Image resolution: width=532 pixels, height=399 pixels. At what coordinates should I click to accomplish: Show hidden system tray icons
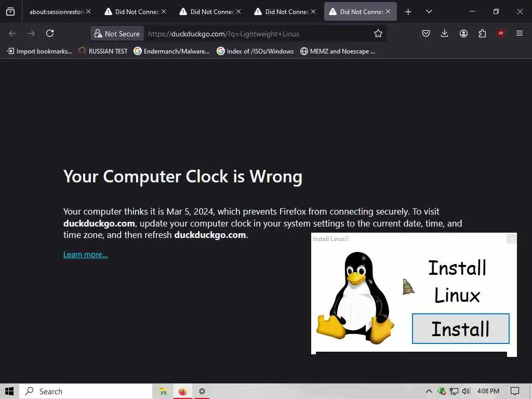tap(429, 391)
